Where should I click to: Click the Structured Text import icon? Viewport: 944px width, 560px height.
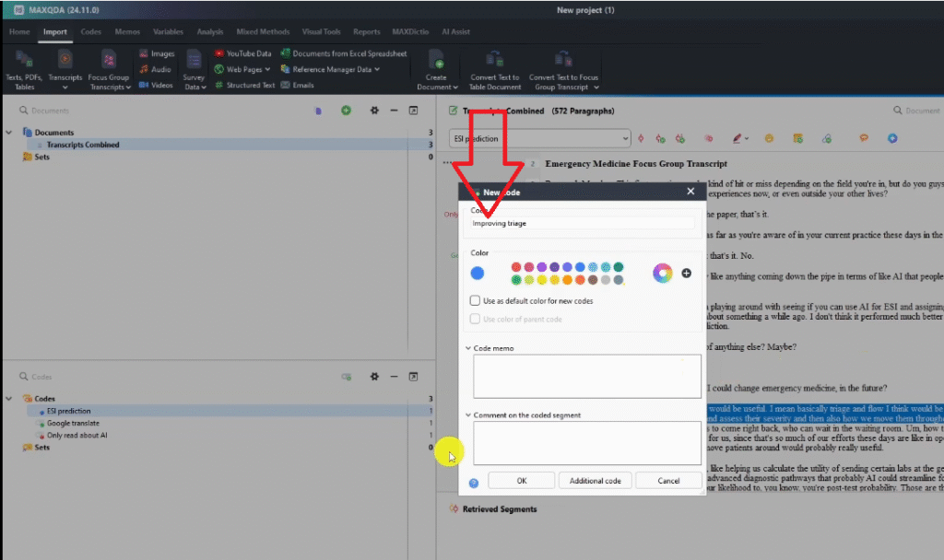pos(219,85)
